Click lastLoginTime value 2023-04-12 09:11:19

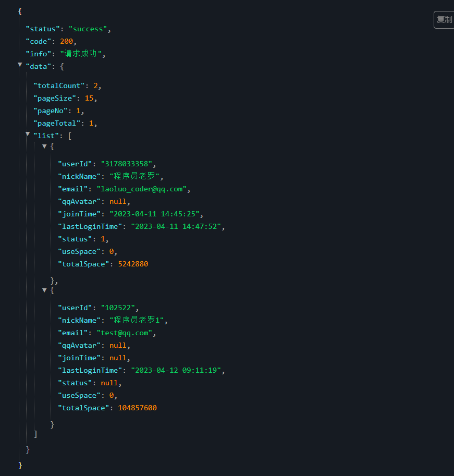(176, 370)
